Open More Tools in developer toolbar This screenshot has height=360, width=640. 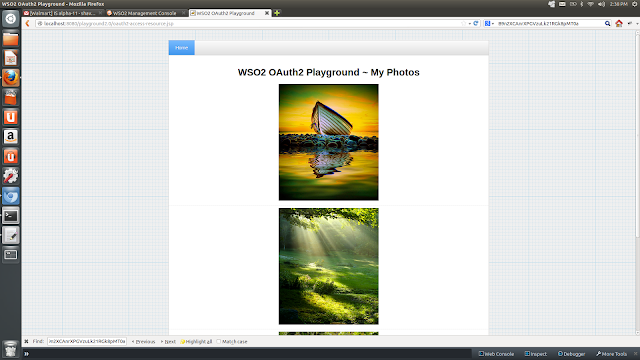coord(611,354)
